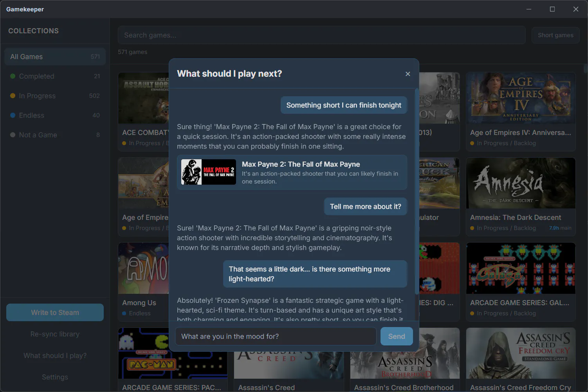Open 'What should I play?' in sidebar
The image size is (588, 392).
tap(55, 356)
